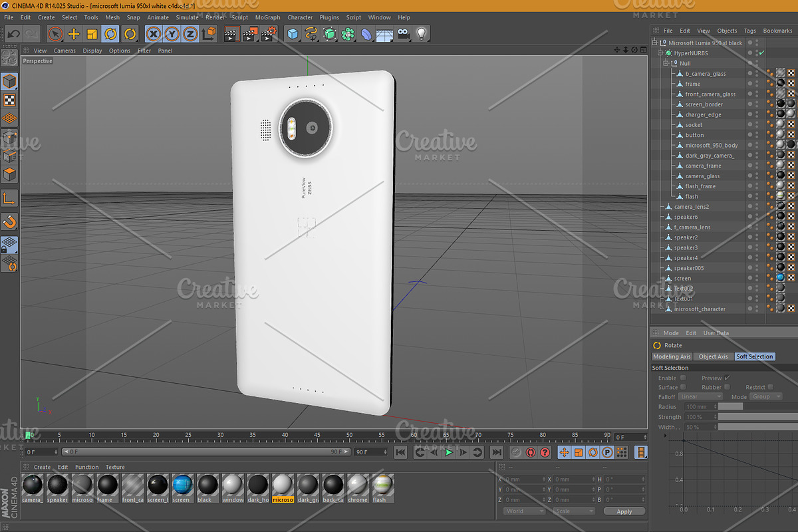Add a Light bulb object
This screenshot has width=798, height=532.
[x=421, y=34]
